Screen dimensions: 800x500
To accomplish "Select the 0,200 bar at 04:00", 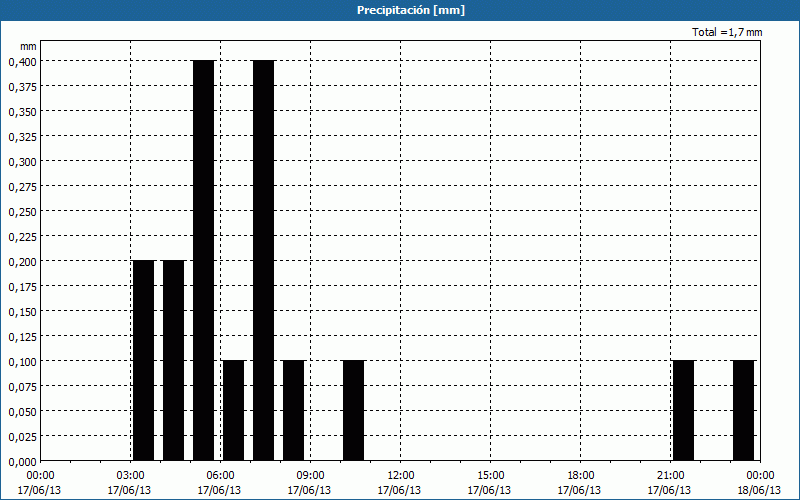I will coord(173,361).
